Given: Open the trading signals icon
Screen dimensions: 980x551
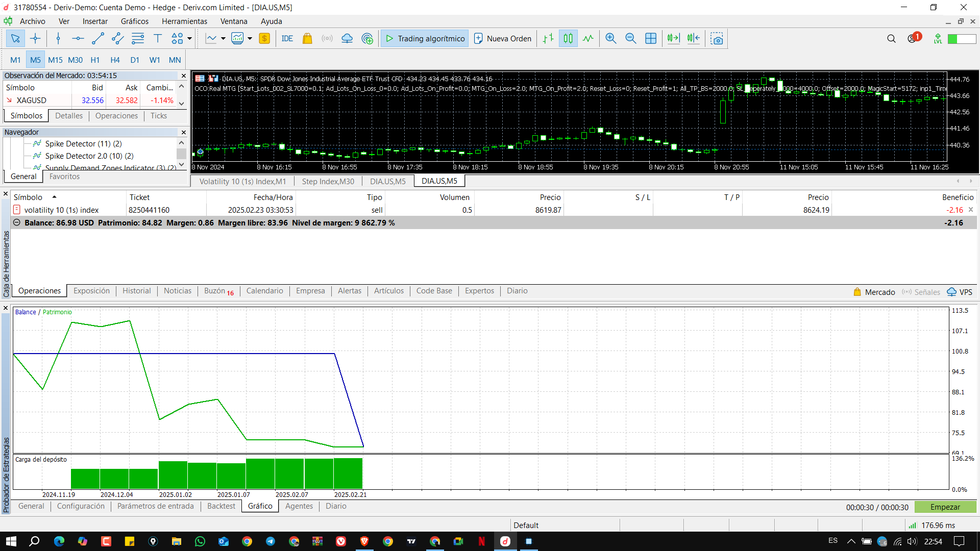Looking at the screenshot, I should point(327,38).
